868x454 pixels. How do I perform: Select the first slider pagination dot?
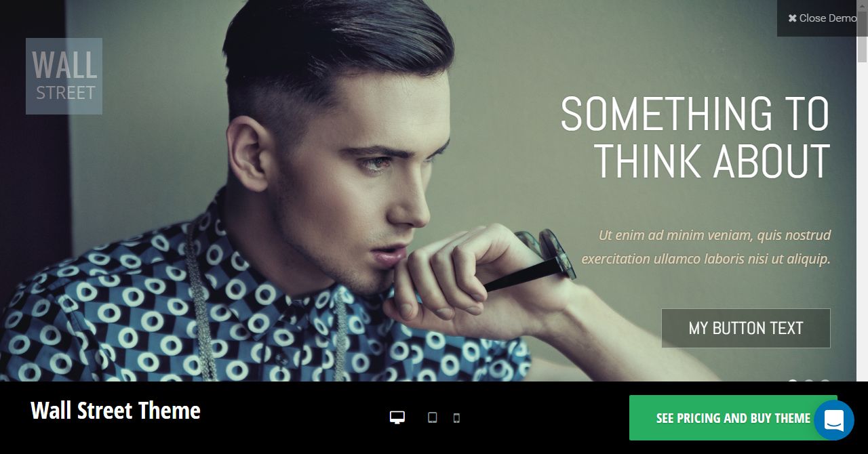(x=793, y=383)
